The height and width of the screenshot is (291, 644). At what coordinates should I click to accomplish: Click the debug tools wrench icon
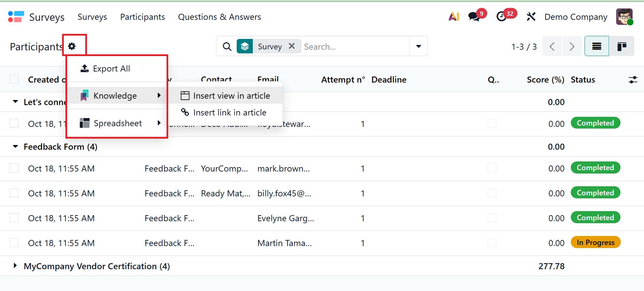[531, 16]
